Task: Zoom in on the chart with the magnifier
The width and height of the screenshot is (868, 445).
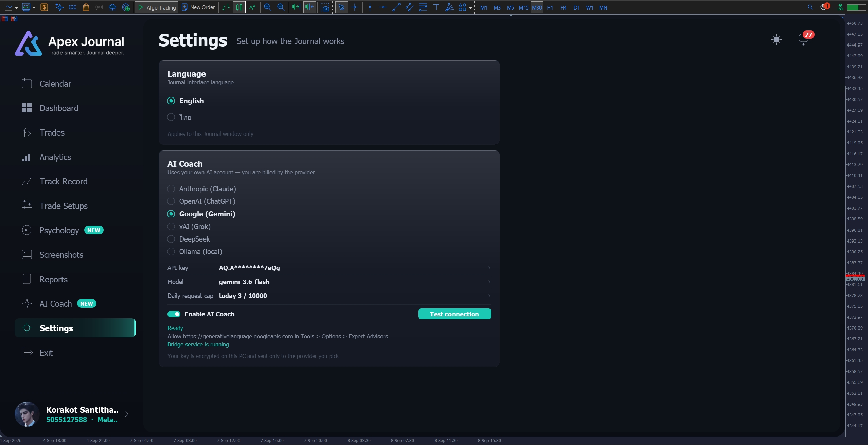Action: 268,7
